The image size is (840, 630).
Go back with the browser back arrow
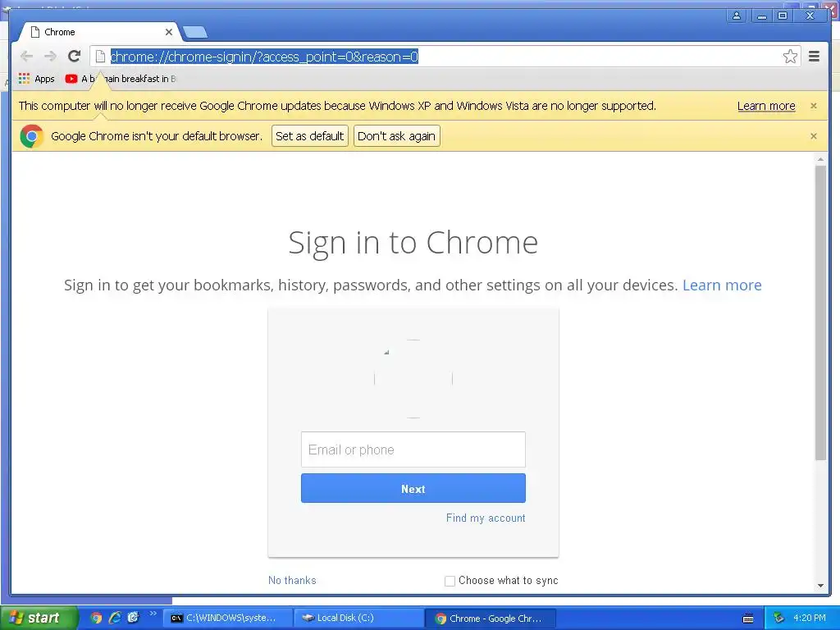(x=26, y=57)
